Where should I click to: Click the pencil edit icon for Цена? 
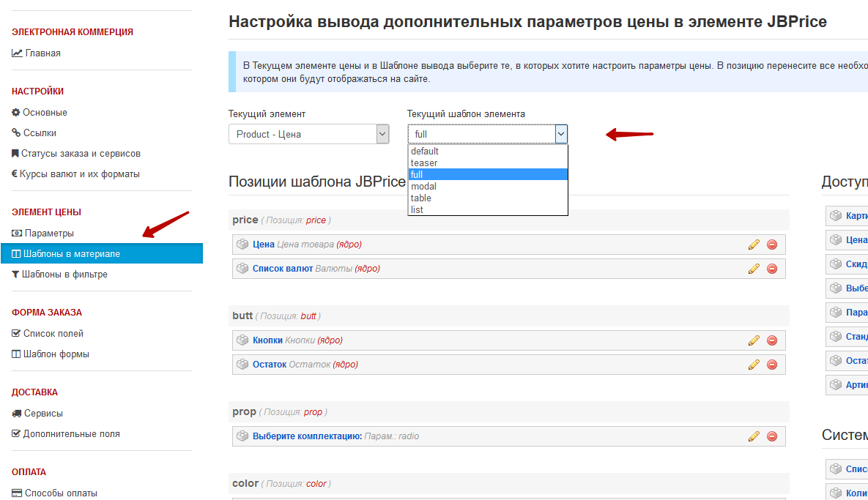pos(754,245)
